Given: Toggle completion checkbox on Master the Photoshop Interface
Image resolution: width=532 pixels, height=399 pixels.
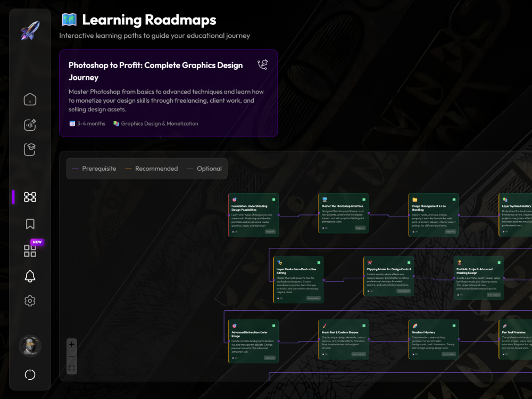Looking at the screenshot, I should tap(364, 199).
